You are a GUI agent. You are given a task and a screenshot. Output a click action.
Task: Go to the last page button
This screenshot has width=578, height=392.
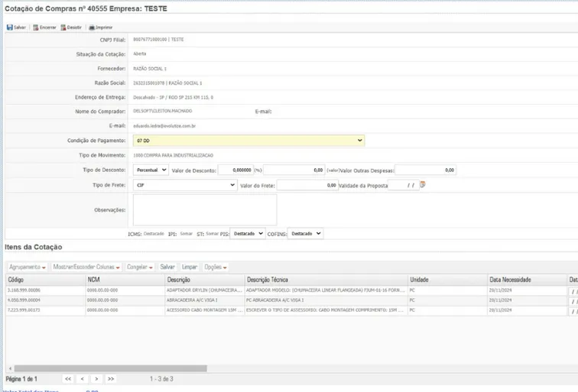click(111, 379)
